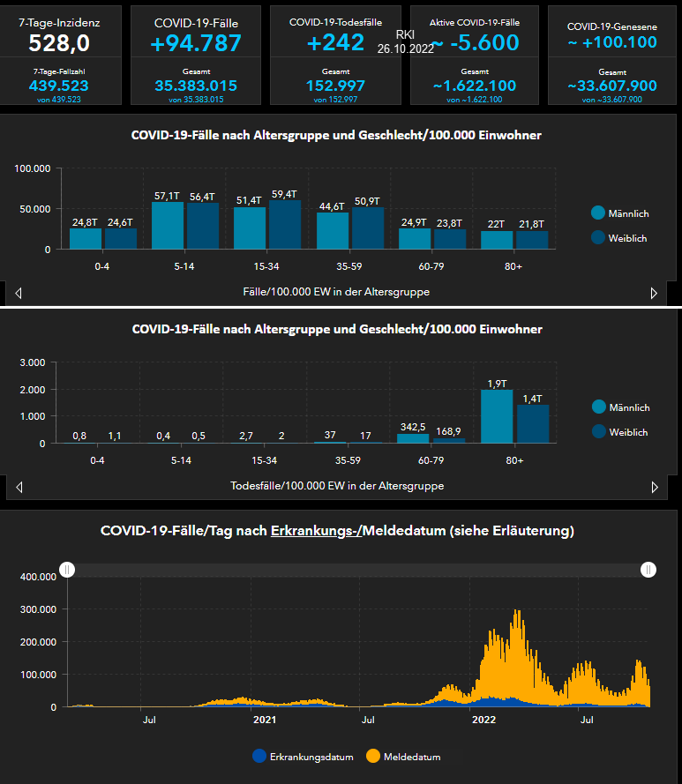Click the right arrow under the Todesfälle/100.000 EW chart
The image size is (682, 784).
tap(654, 487)
